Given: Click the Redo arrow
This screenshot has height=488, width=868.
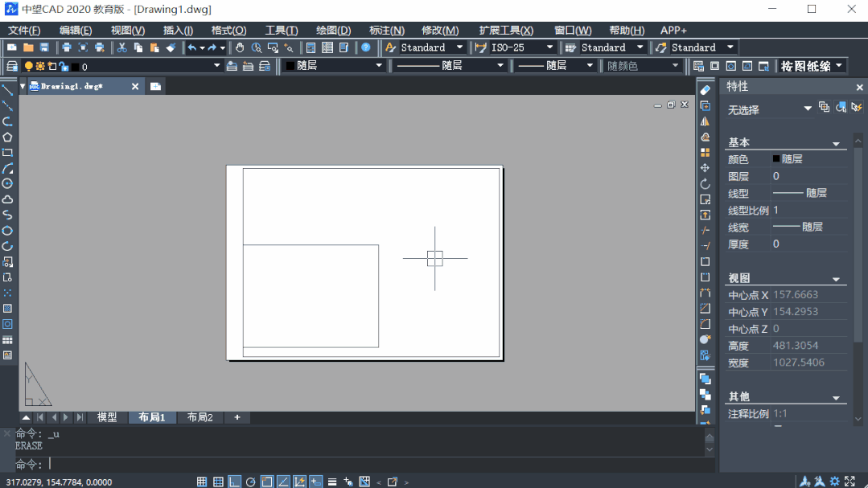Looking at the screenshot, I should (212, 47).
